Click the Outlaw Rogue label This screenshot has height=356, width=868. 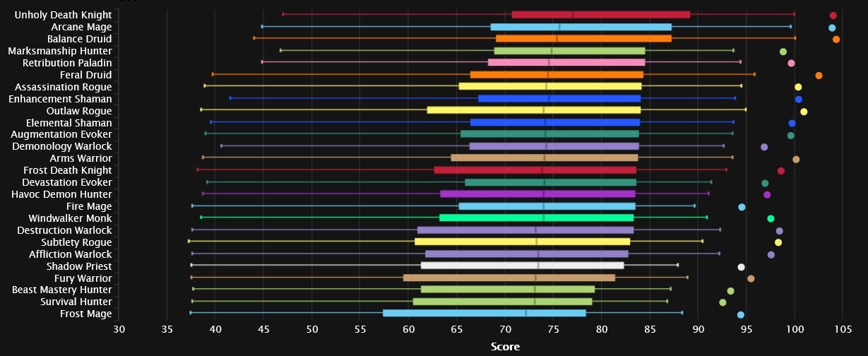coord(79,111)
